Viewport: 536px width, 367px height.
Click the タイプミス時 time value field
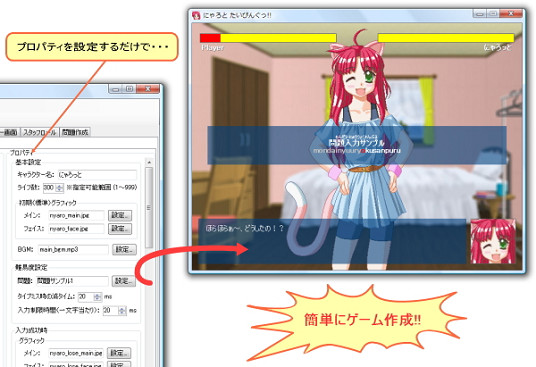(x=85, y=297)
